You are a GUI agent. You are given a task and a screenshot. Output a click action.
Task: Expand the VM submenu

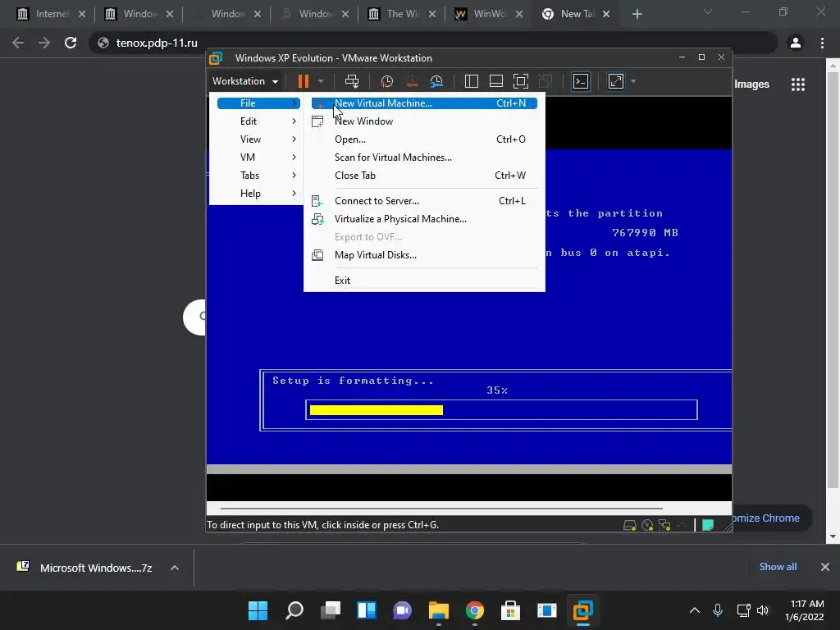[258, 157]
